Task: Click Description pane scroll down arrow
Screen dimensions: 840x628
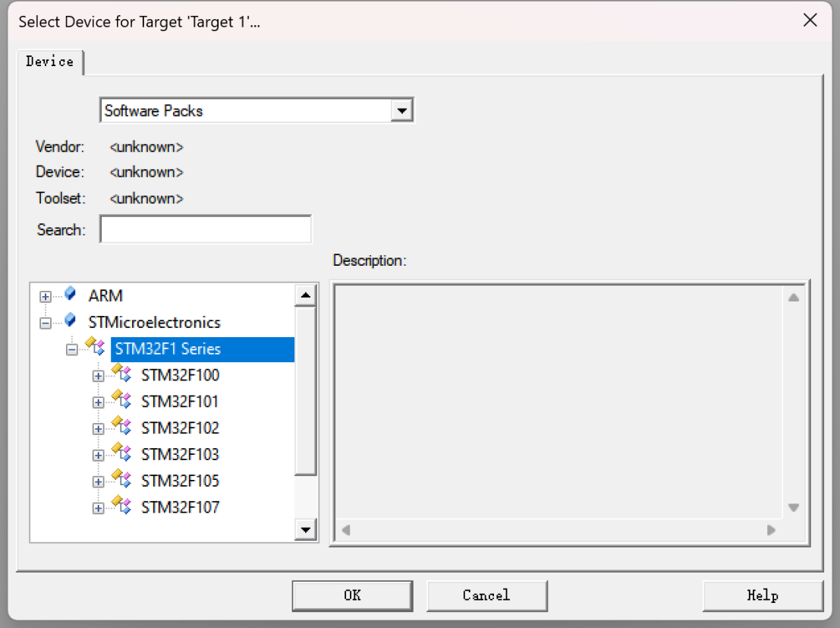Action: click(x=794, y=507)
